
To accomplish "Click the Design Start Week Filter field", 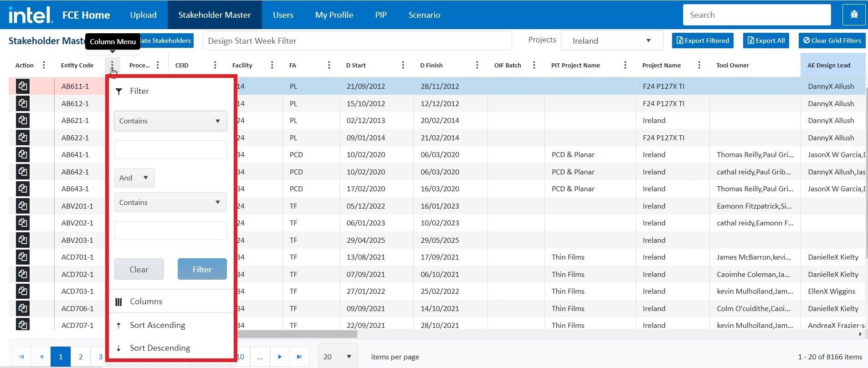I will tap(357, 41).
